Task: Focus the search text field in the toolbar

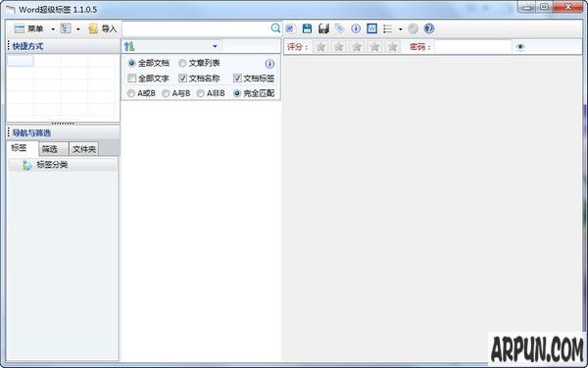Action: (x=196, y=28)
